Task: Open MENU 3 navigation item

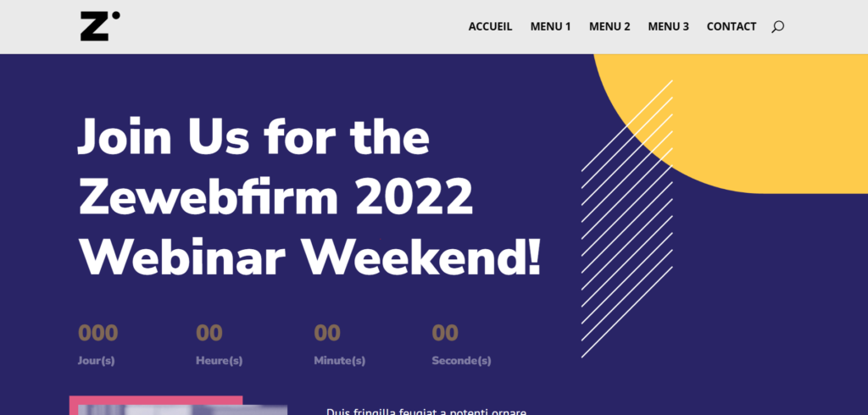Action: [669, 26]
